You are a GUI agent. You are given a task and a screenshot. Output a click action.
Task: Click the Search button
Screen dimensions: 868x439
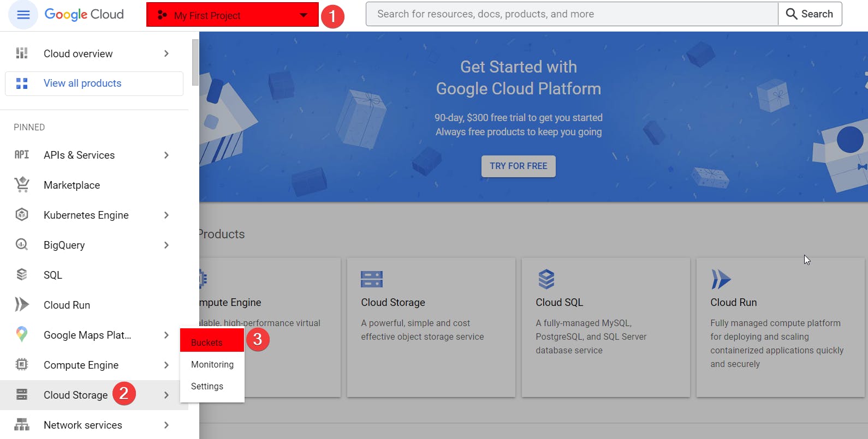[x=810, y=14]
